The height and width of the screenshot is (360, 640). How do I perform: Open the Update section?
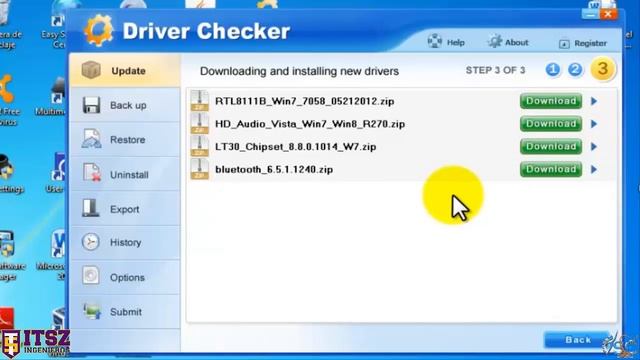click(124, 71)
